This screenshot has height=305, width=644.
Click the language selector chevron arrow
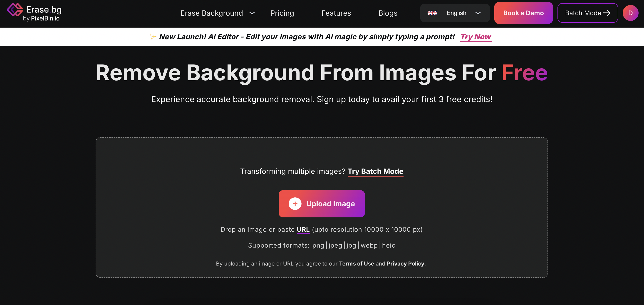pyautogui.click(x=478, y=13)
